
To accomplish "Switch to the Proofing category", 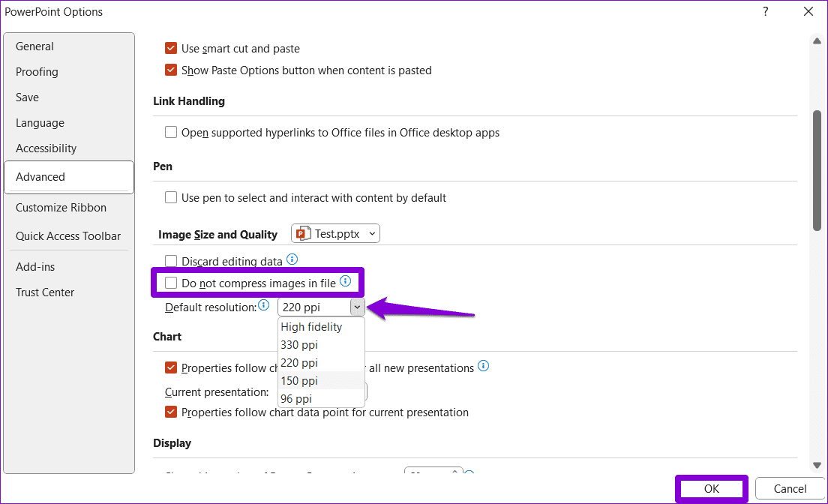I will pos(37,72).
